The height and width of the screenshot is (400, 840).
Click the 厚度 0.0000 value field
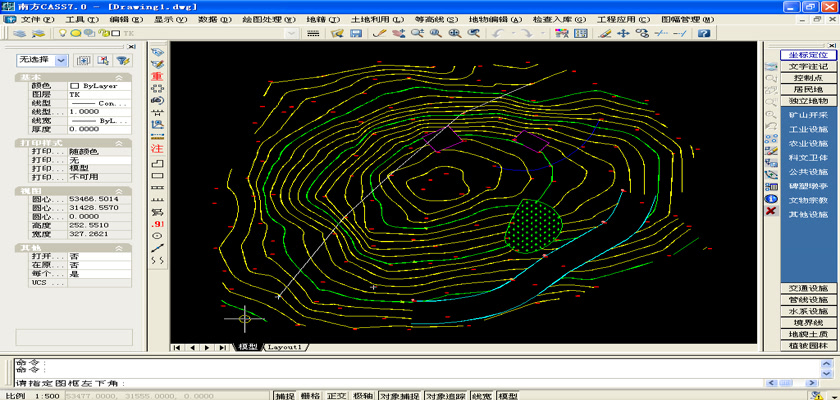click(x=100, y=129)
